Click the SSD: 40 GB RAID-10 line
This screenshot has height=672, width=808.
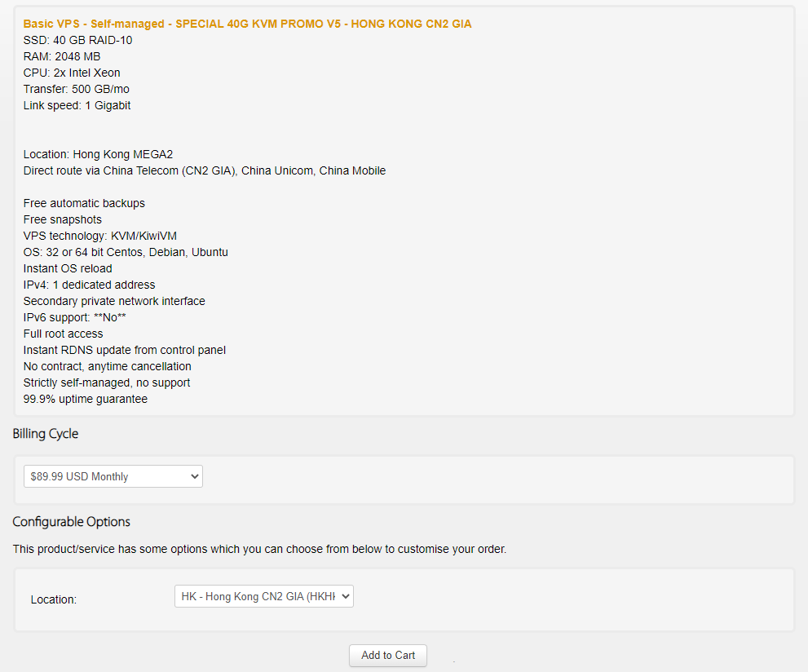coord(77,40)
